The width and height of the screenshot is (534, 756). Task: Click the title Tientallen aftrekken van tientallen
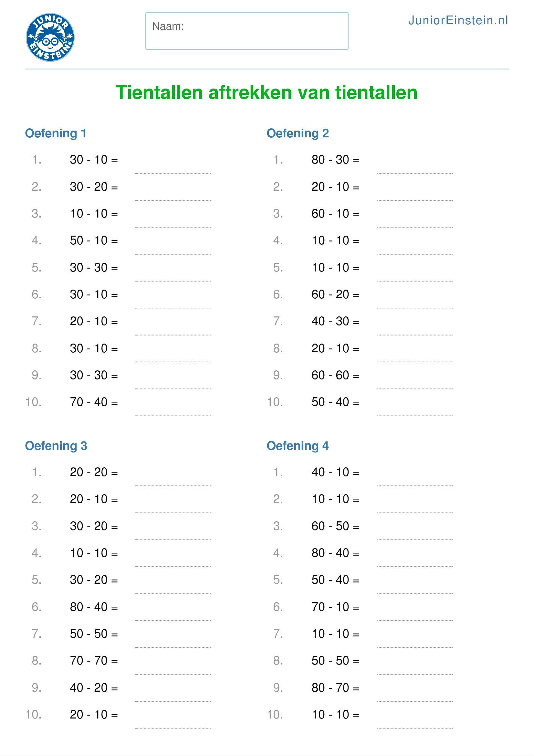point(267,92)
